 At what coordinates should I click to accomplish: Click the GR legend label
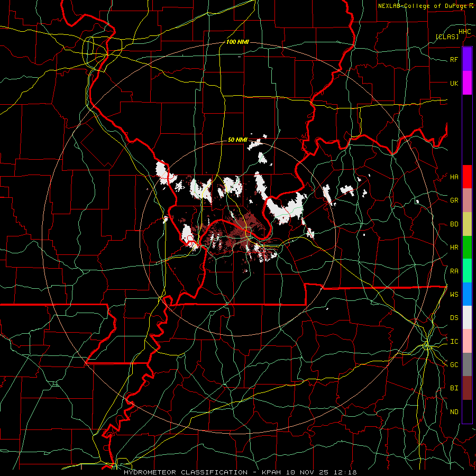454,200
